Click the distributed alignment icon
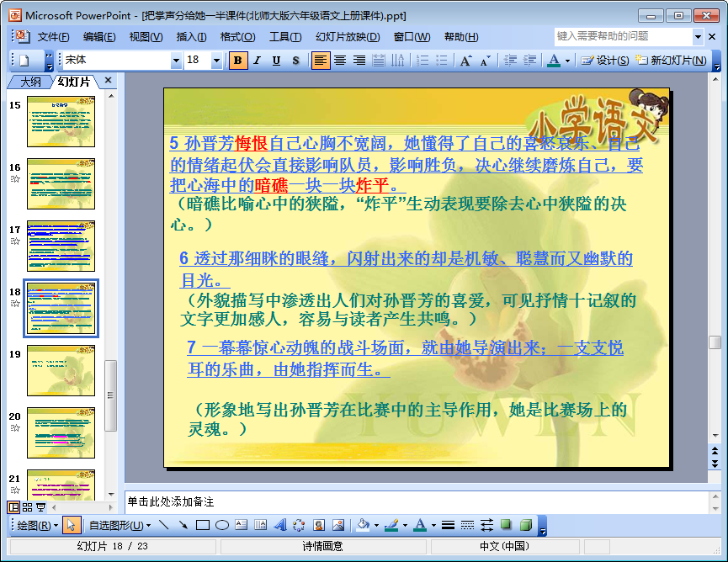Viewport: 728px width, 562px height. (x=379, y=61)
